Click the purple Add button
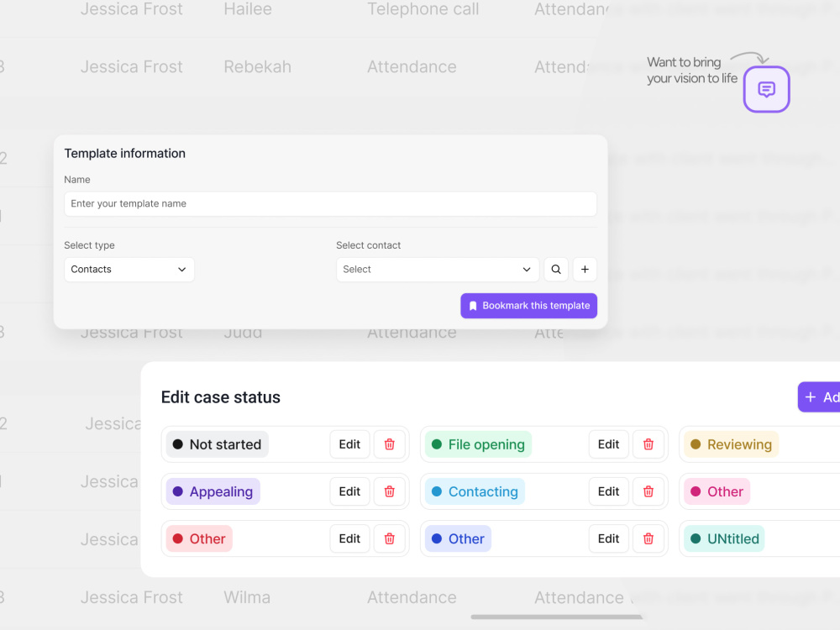This screenshot has height=630, width=840. click(819, 397)
